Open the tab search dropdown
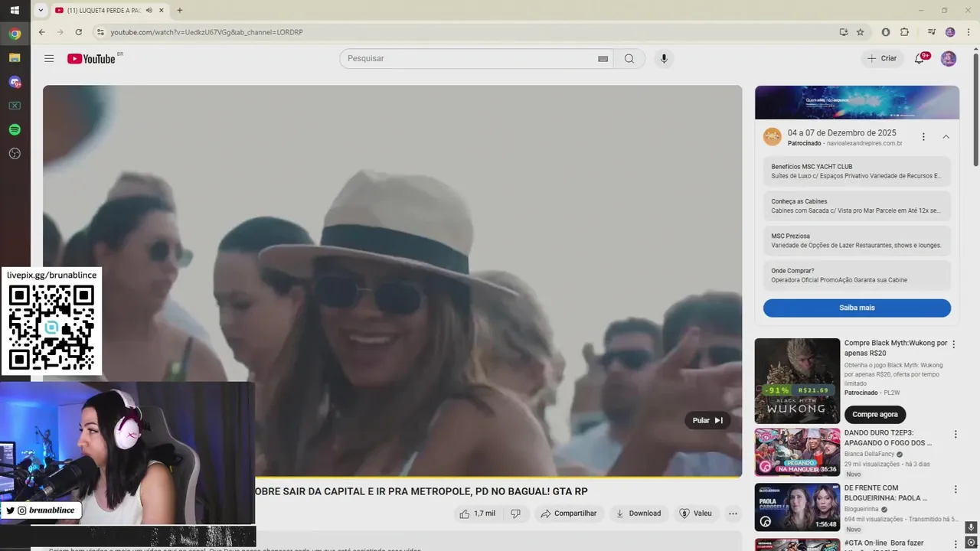 pyautogui.click(x=41, y=11)
